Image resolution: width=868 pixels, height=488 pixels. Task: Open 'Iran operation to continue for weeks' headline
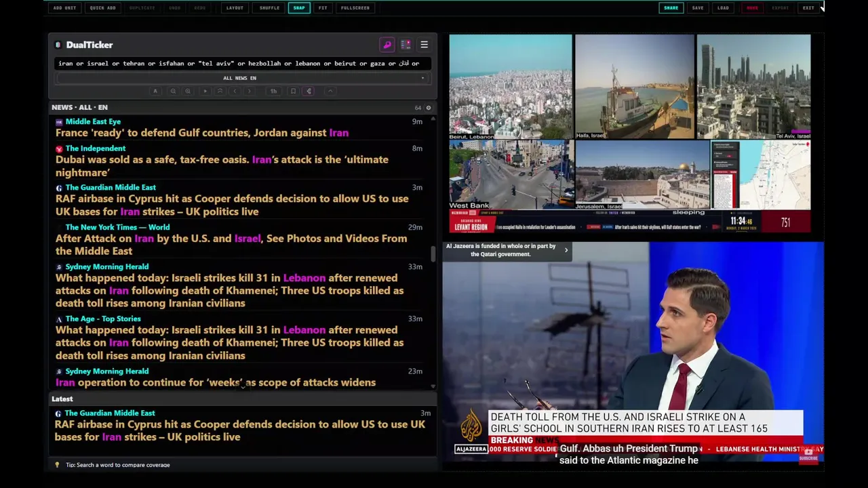(x=216, y=382)
